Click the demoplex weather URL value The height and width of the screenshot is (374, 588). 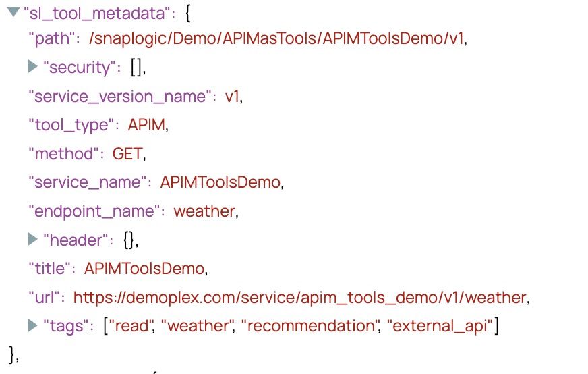(x=299, y=297)
